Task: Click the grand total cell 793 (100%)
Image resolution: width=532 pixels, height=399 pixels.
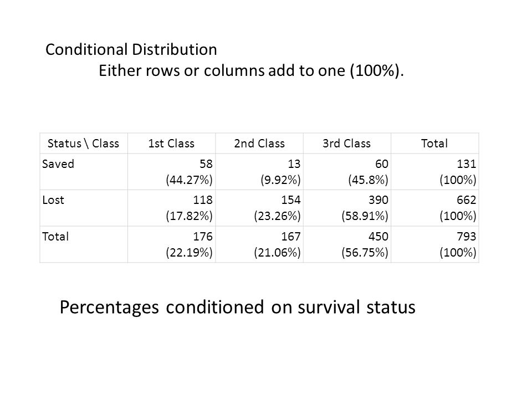Action: click(434, 244)
